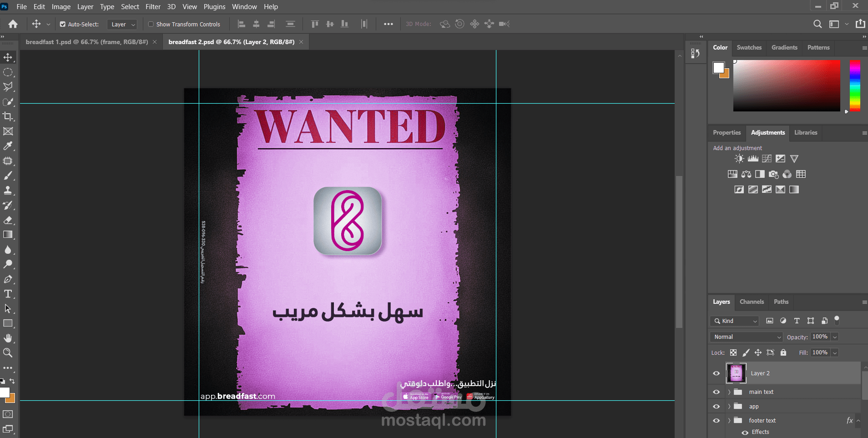This screenshot has width=868, height=438.
Task: Select the Clone Stamp tool
Action: [x=8, y=191]
